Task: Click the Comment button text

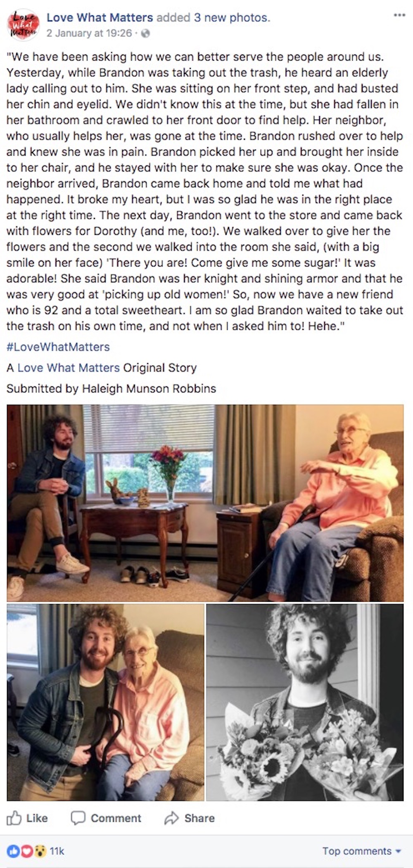Action: (x=116, y=818)
